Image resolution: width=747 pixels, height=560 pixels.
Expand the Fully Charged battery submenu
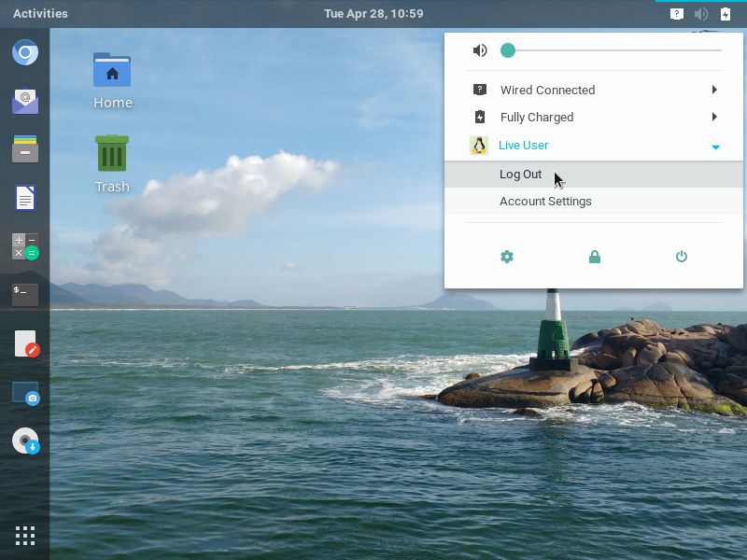[x=714, y=117]
